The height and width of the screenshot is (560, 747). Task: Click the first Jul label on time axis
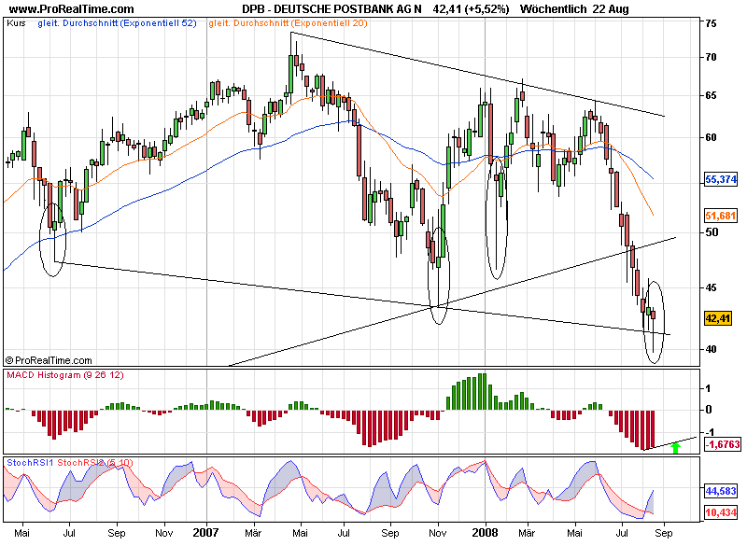tap(69, 533)
